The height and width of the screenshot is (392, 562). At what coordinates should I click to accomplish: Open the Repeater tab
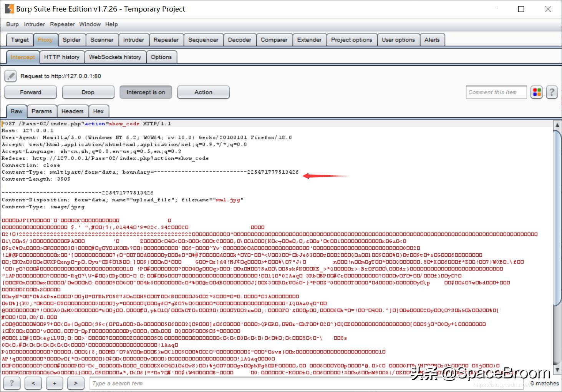[x=166, y=40]
